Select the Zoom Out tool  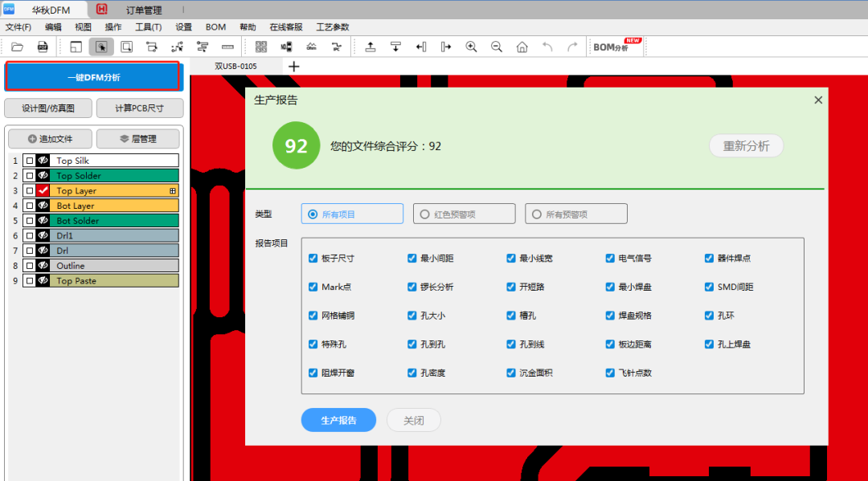tap(497, 47)
